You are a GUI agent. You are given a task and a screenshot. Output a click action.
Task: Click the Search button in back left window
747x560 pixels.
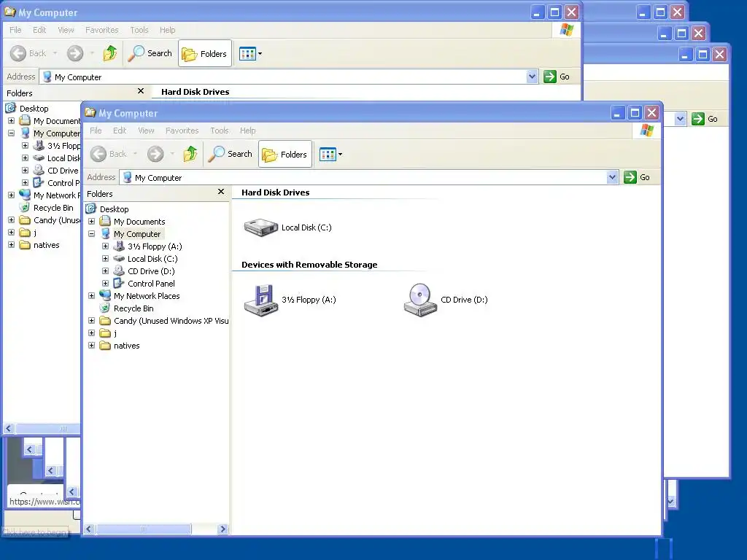[x=150, y=53]
